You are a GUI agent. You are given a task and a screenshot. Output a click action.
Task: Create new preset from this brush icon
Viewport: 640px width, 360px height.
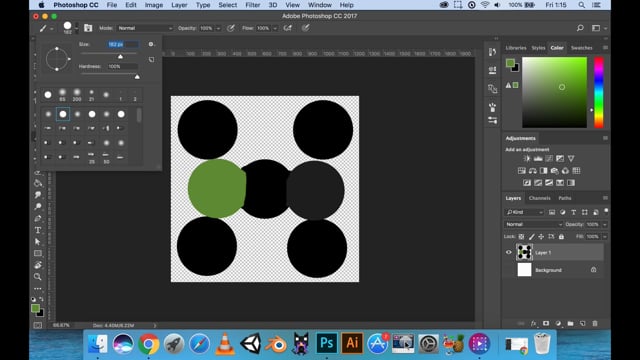pos(151,59)
